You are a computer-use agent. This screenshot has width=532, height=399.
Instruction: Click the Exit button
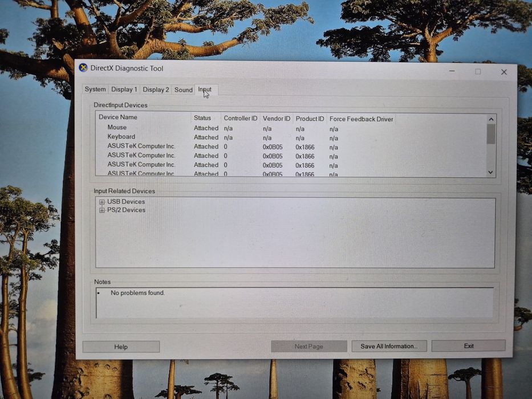coord(469,346)
